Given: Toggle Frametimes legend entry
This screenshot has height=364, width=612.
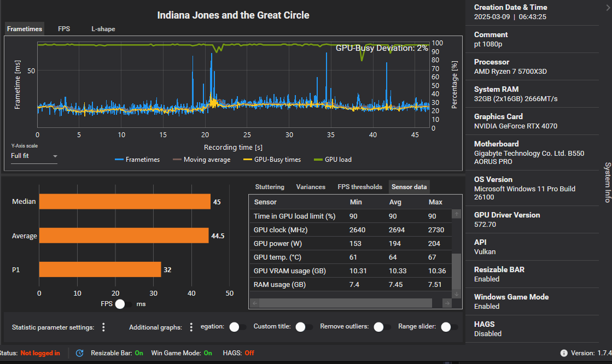Looking at the screenshot, I should point(137,160).
